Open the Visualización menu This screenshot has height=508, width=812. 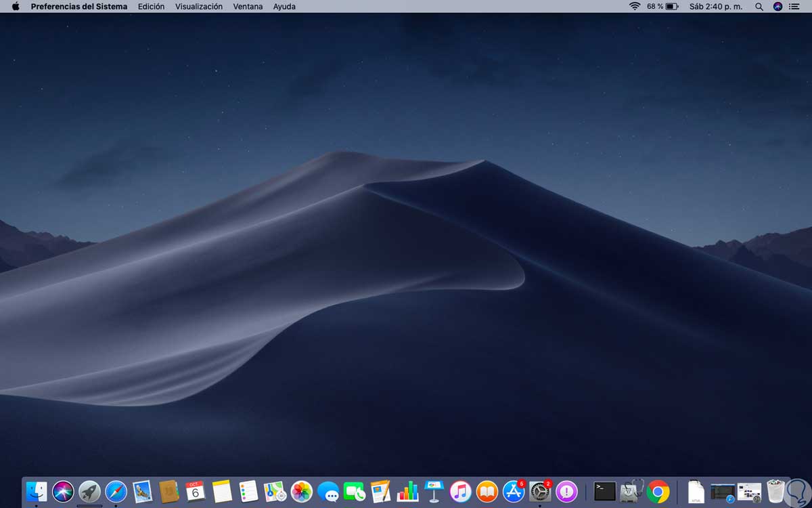pyautogui.click(x=199, y=6)
